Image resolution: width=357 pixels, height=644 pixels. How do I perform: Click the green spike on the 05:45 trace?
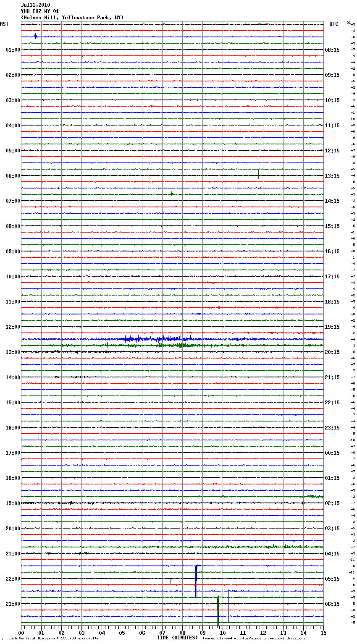pyautogui.click(x=259, y=173)
